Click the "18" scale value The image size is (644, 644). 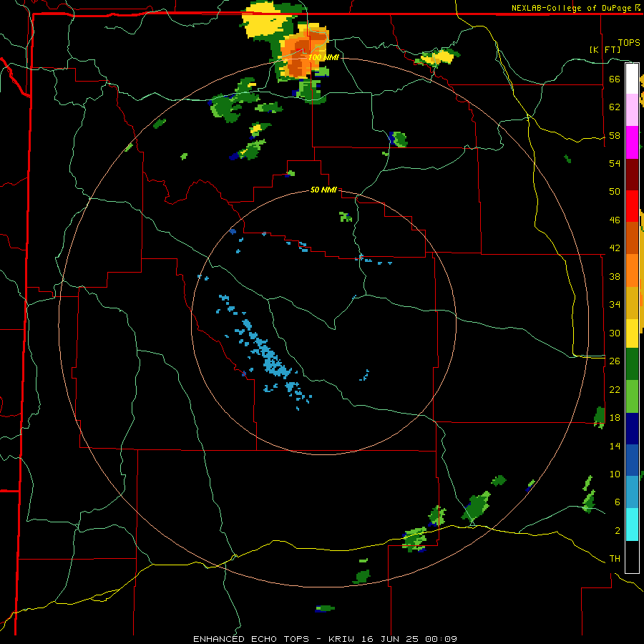615,418
